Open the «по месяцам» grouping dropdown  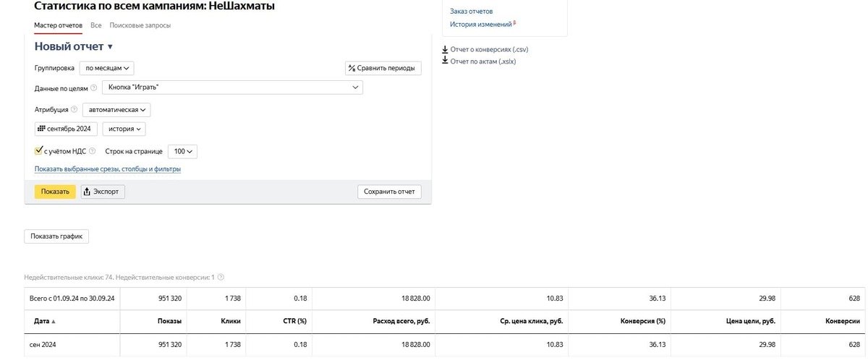pyautogui.click(x=107, y=68)
